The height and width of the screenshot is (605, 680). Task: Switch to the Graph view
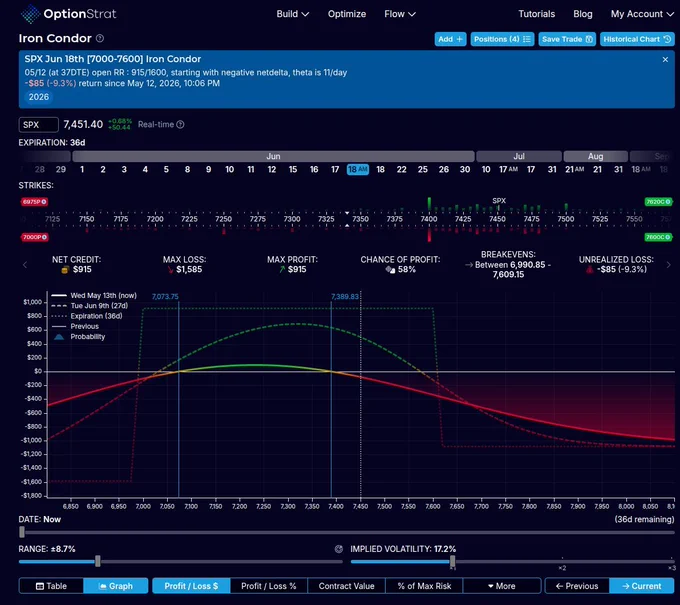(x=116, y=586)
